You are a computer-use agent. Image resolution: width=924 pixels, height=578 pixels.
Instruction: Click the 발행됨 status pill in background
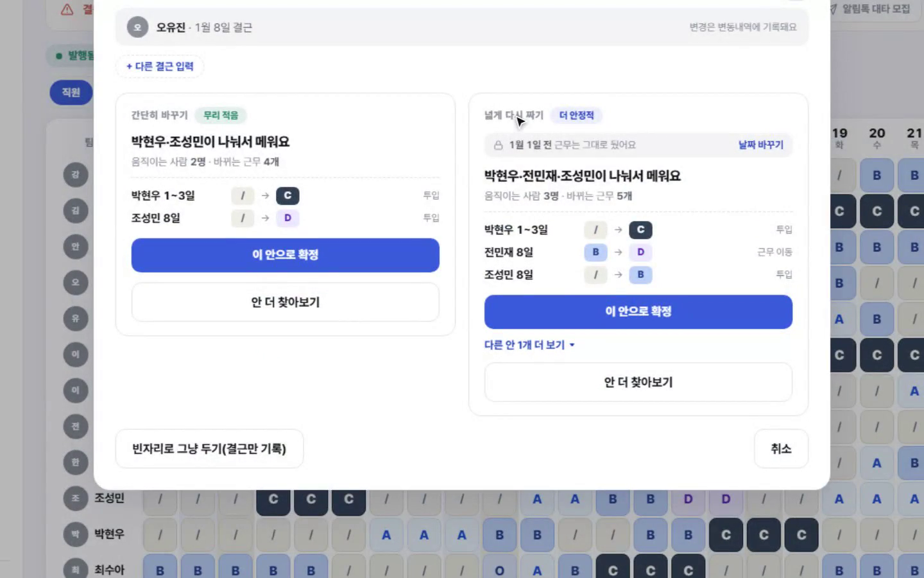point(71,56)
